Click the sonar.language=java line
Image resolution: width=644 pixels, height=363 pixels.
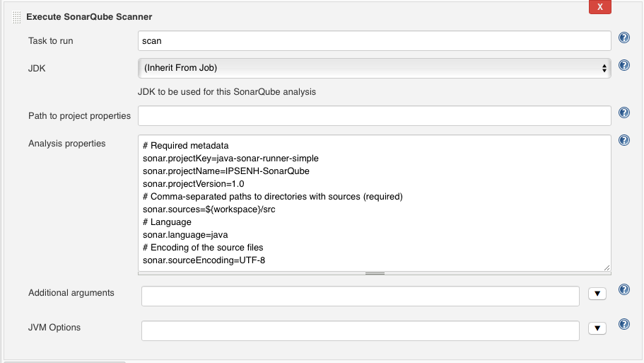pyautogui.click(x=185, y=235)
